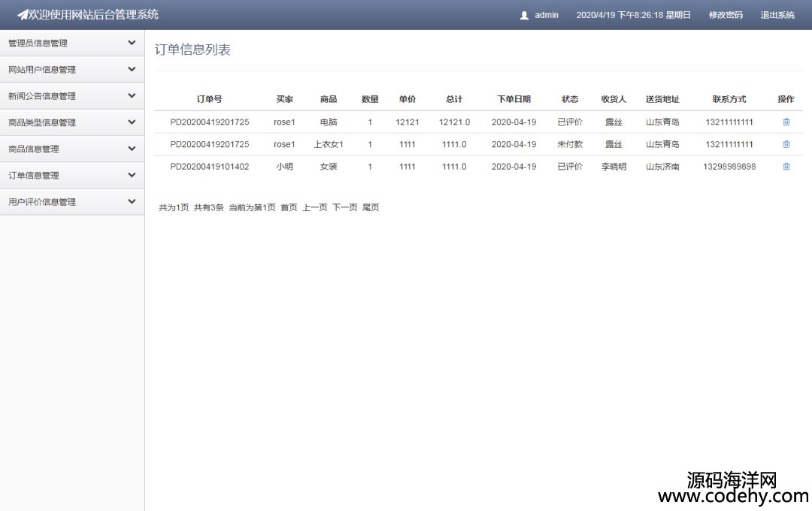Go to 下一页 next page
Viewport: 812px width, 511px height.
pyautogui.click(x=345, y=207)
